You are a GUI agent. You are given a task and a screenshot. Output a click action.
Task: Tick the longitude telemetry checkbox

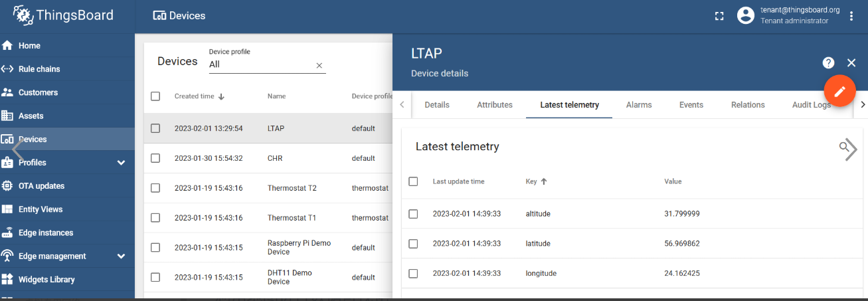pyautogui.click(x=413, y=273)
